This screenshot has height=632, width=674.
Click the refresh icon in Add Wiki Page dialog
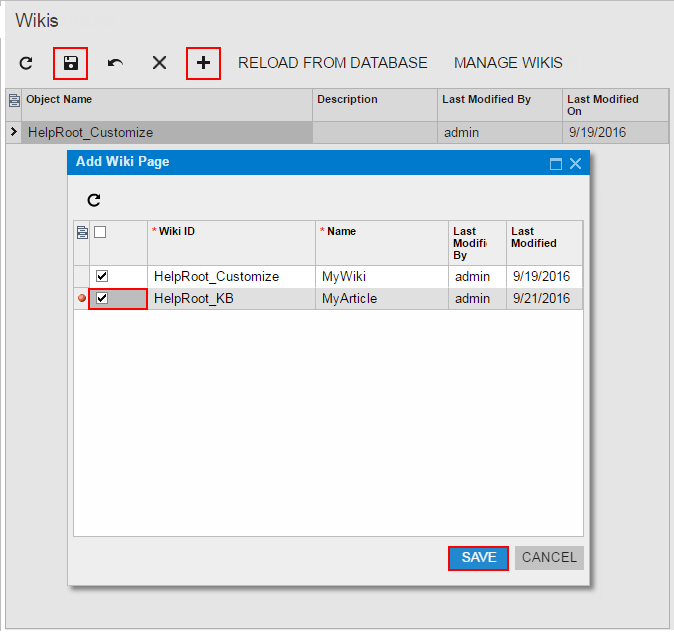pyautogui.click(x=94, y=200)
